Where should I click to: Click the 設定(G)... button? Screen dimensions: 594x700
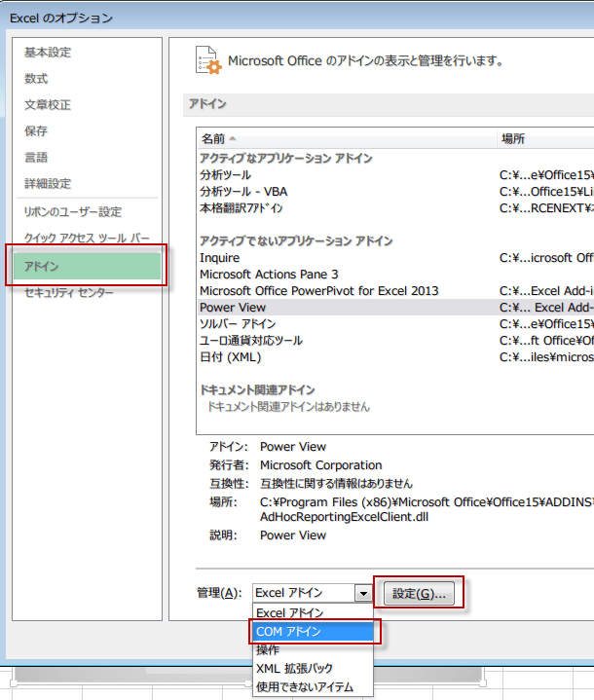419,593
